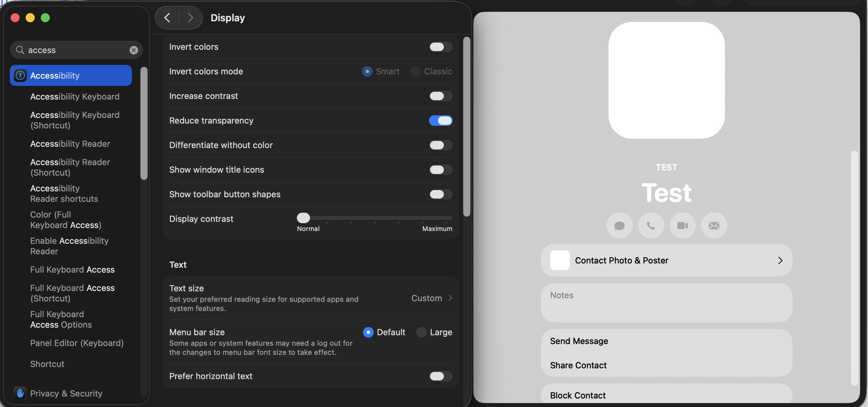Image resolution: width=868 pixels, height=407 pixels.
Task: Click the phone call icon
Action: (651, 225)
